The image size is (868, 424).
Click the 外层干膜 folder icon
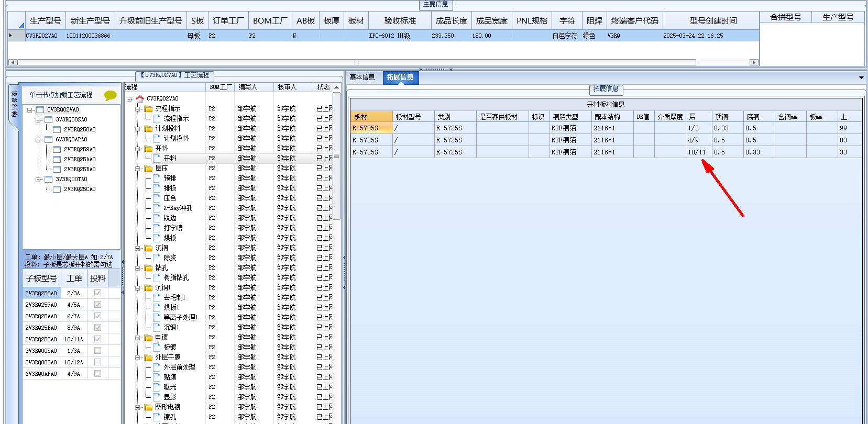pyautogui.click(x=148, y=358)
